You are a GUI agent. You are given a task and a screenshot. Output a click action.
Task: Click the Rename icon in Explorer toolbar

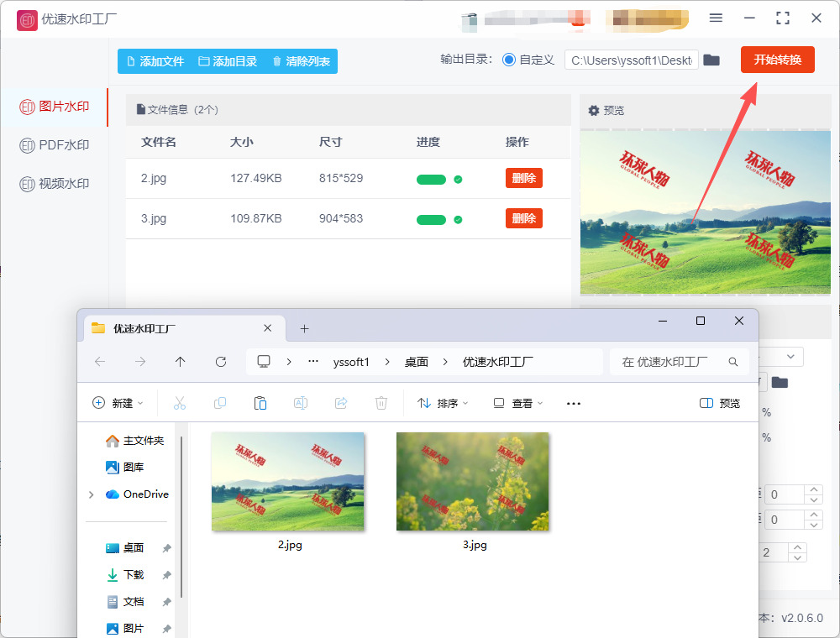(x=301, y=403)
